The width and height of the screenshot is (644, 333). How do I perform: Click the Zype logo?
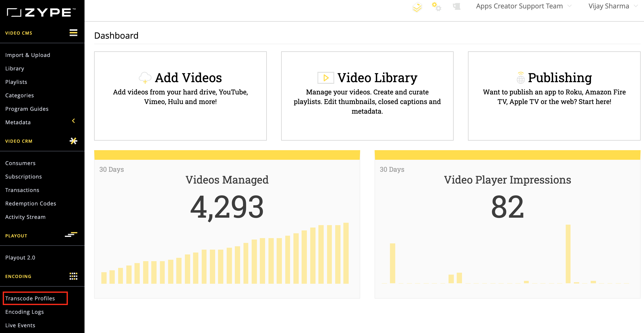[x=41, y=12]
